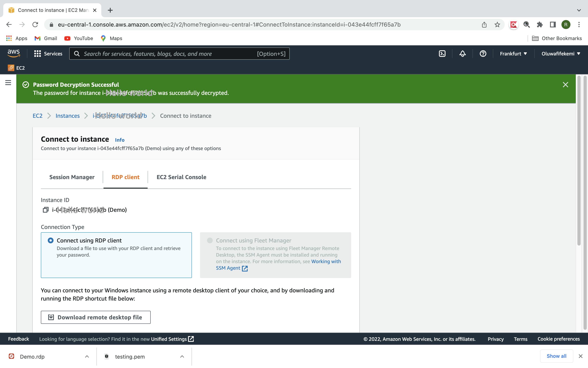The height and width of the screenshot is (368, 588).
Task: Switch to the EC2 Serial Console tab
Action: [x=181, y=177]
